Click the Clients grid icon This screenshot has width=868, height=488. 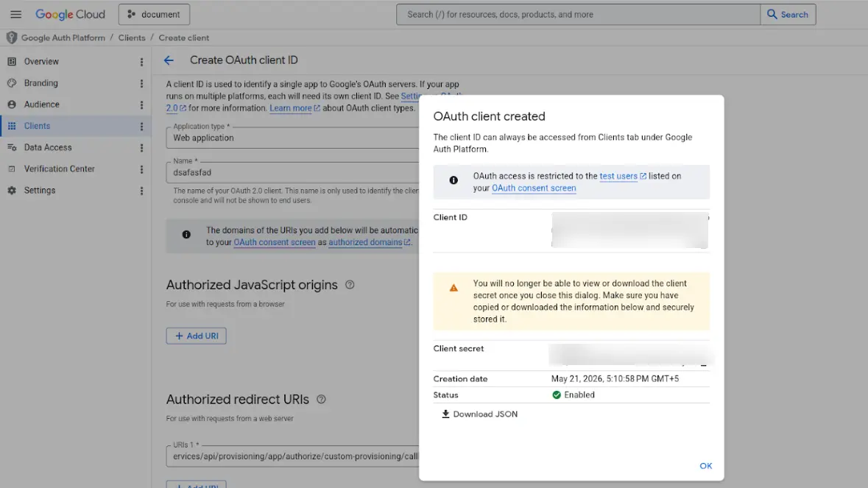click(x=12, y=126)
